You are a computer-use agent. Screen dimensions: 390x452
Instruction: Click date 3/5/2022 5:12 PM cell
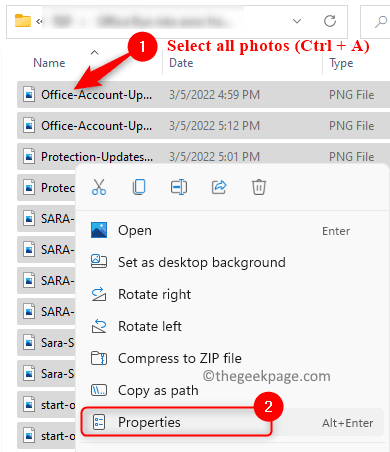[x=214, y=126]
